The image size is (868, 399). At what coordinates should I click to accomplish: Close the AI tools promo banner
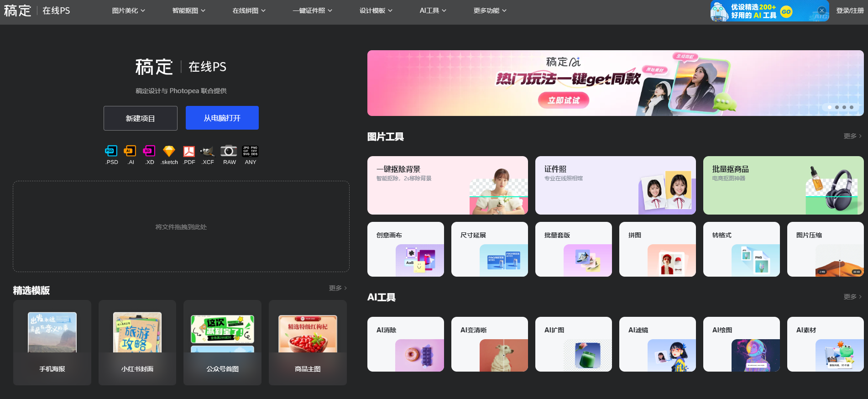pyautogui.click(x=821, y=10)
